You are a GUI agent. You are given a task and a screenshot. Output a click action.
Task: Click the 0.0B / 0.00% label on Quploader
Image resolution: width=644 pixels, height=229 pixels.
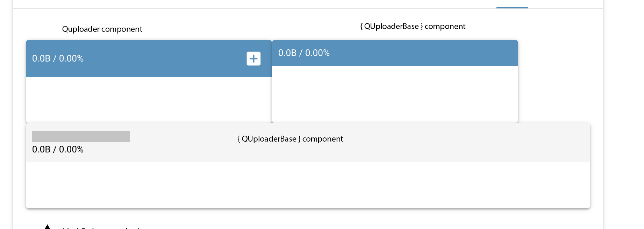[58, 58]
